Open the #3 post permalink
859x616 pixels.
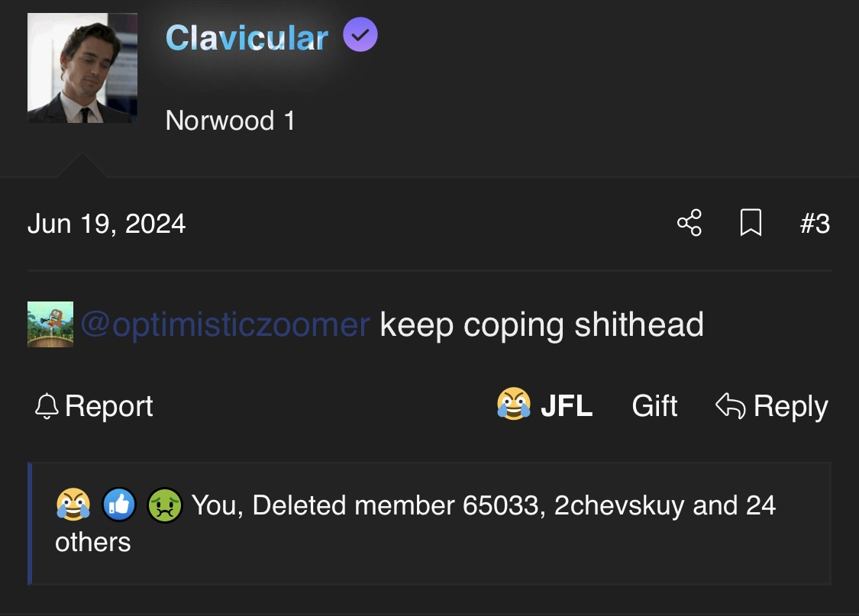pos(815,224)
